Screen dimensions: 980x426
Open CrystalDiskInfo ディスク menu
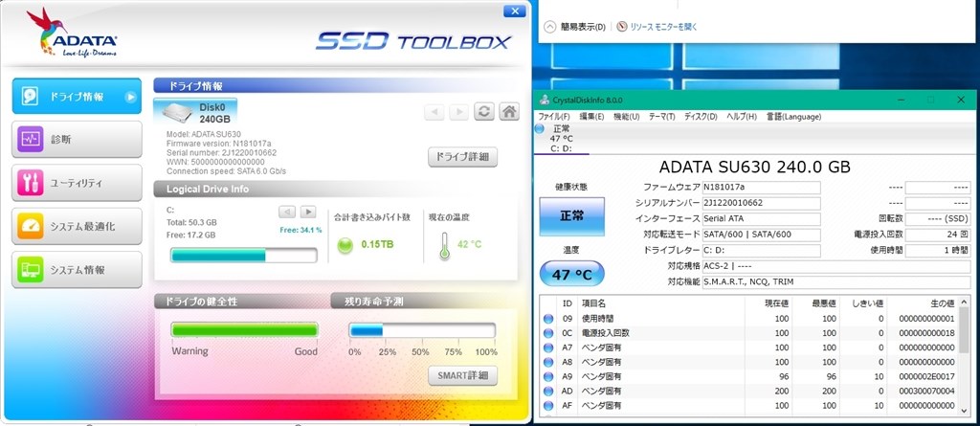[x=701, y=117]
